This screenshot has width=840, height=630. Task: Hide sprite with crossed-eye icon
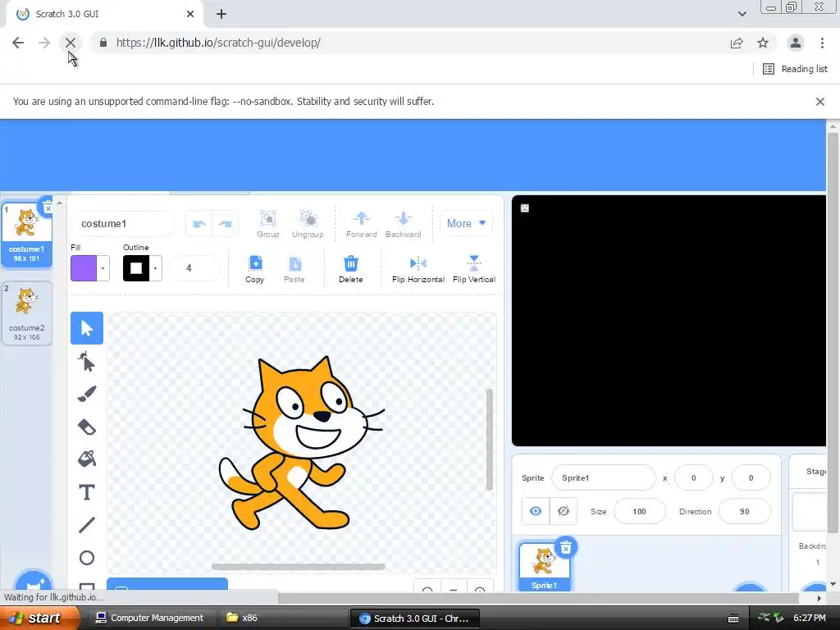click(564, 511)
